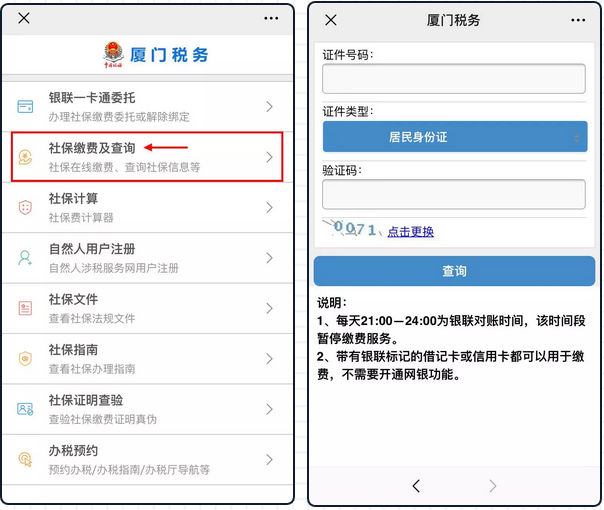The height and width of the screenshot is (510, 604).
Task: Select the shield calculator icon for 社保计算
Action: [25, 207]
